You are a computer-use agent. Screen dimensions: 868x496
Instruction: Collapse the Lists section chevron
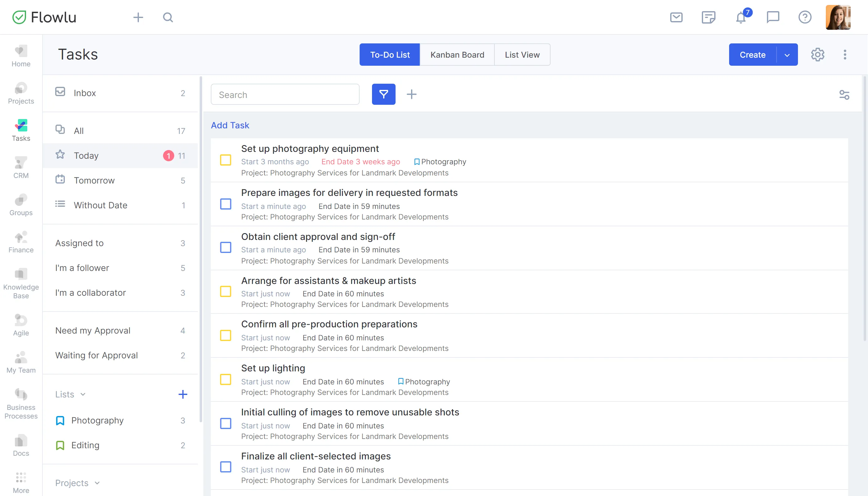[83, 395]
